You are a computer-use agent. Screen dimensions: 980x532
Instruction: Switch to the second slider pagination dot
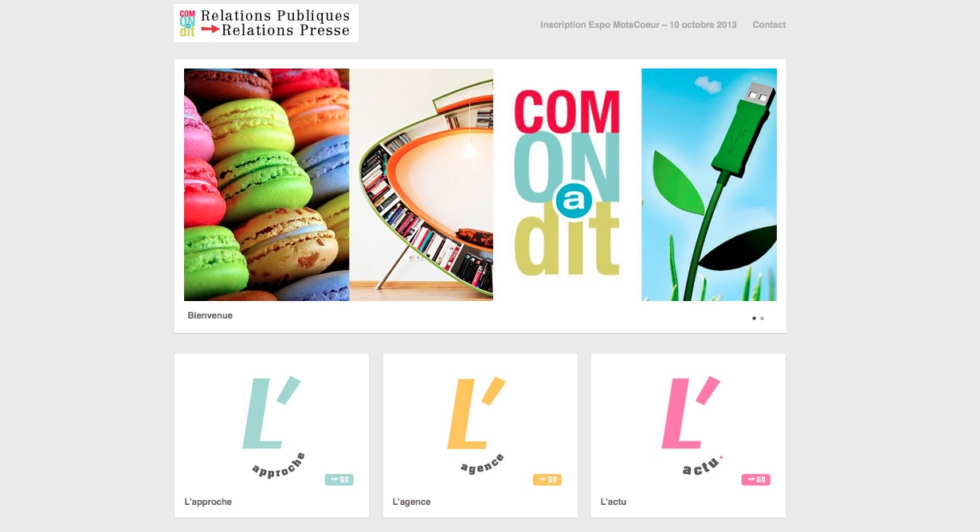[x=762, y=318]
